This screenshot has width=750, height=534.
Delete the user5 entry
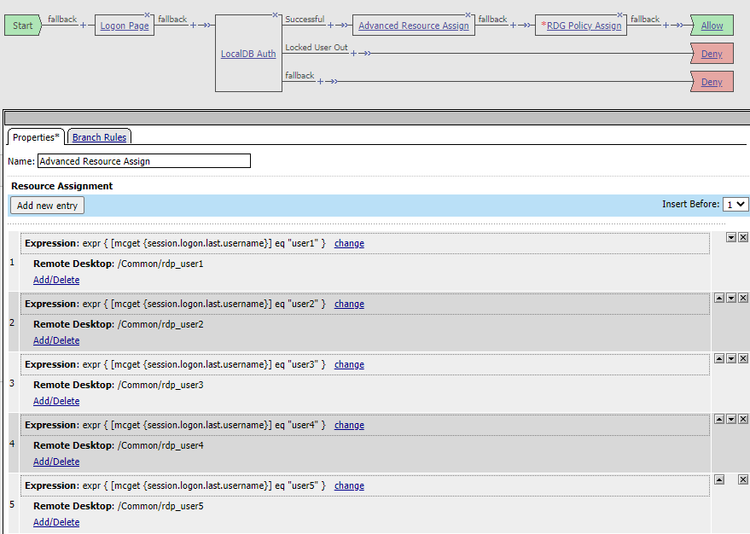pyautogui.click(x=743, y=479)
